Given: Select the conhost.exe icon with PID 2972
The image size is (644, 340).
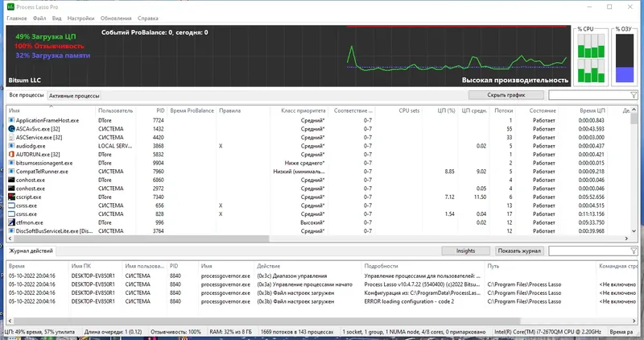Looking at the screenshot, I should coord(11,189).
